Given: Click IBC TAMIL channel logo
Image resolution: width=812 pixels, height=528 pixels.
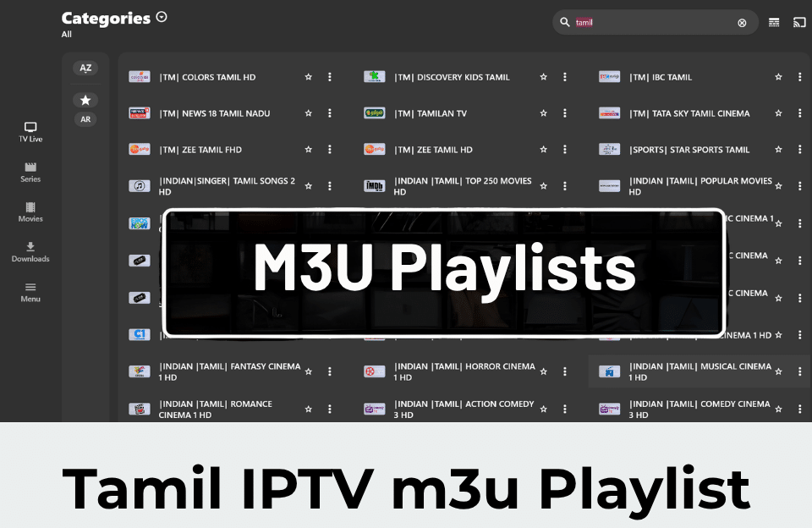Looking at the screenshot, I should coord(610,77).
